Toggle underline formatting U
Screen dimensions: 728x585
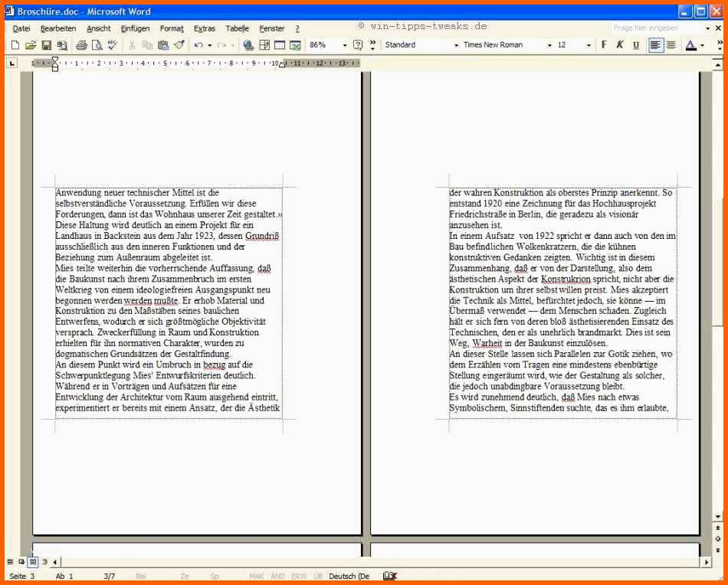pos(636,45)
